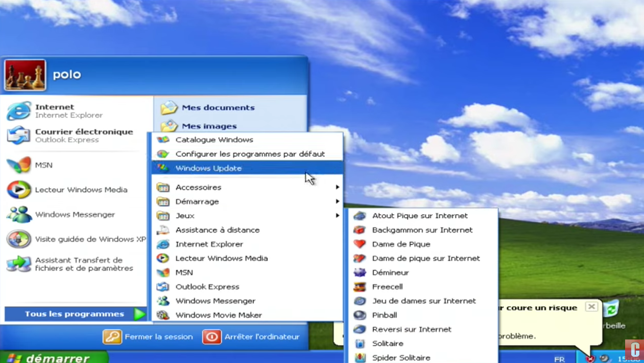Click the polo username text

pyautogui.click(x=67, y=75)
